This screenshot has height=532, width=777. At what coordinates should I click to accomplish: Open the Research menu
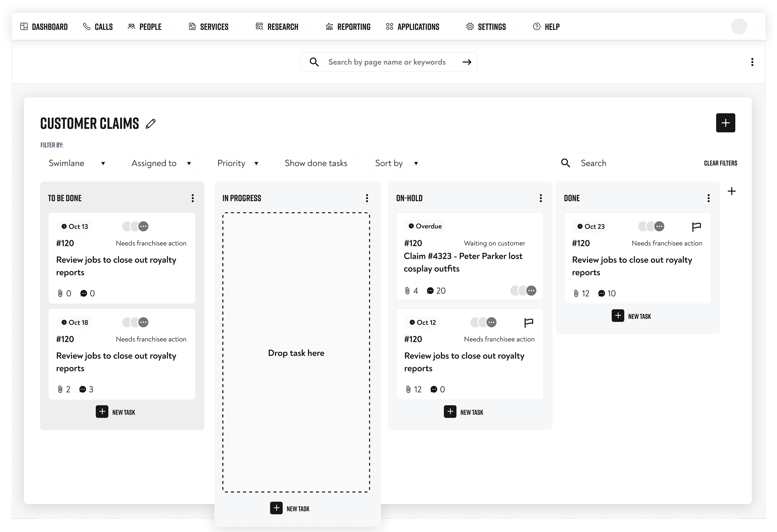pyautogui.click(x=283, y=27)
